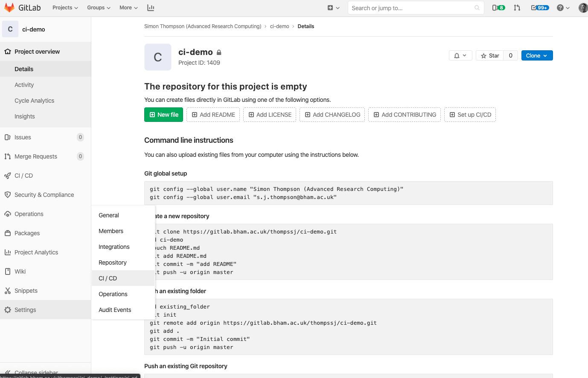Image resolution: width=588 pixels, height=378 pixels.
Task: Open the Clone dropdown button
Action: (x=537, y=55)
